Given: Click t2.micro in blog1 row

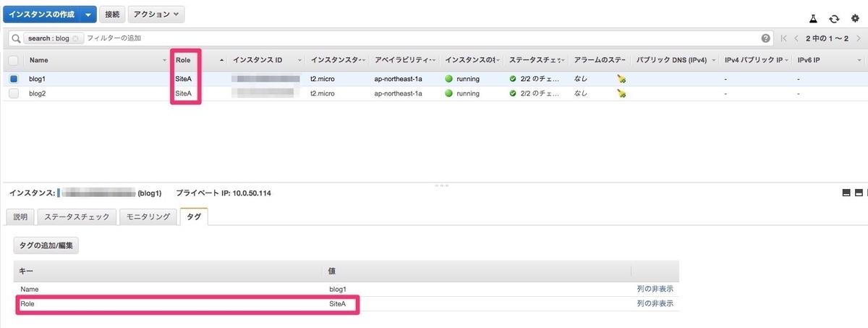Looking at the screenshot, I should [322, 78].
